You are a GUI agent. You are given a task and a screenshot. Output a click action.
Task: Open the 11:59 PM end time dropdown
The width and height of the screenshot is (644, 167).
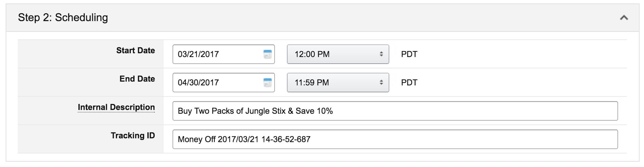point(338,83)
